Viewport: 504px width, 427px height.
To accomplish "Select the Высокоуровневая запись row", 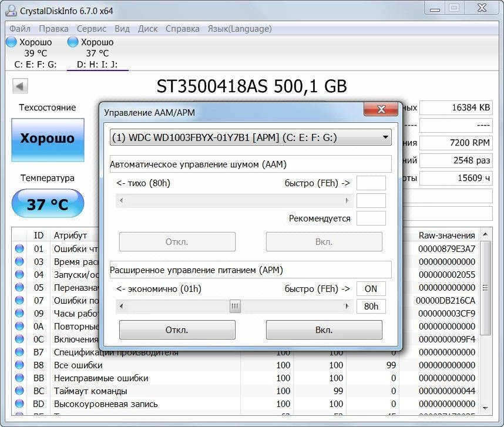I will point(246,404).
